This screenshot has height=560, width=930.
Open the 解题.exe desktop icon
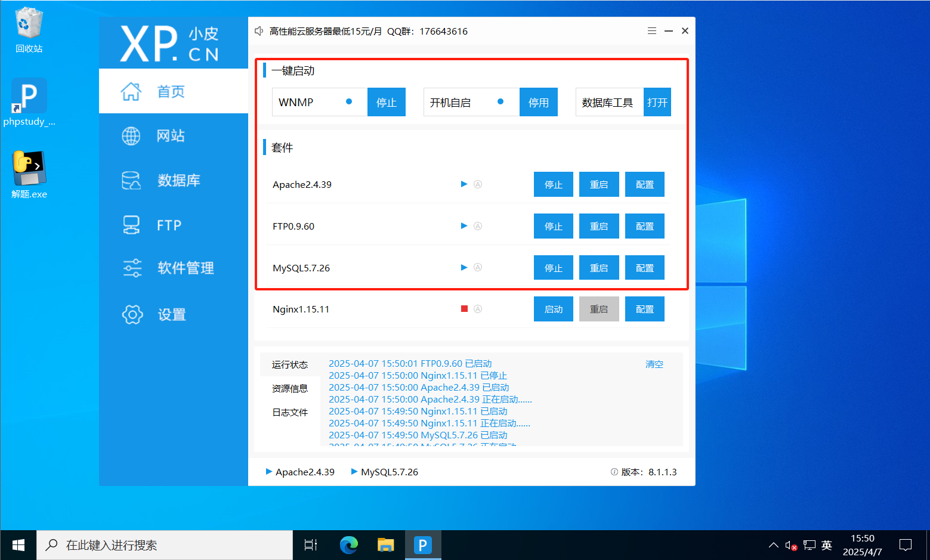[29, 175]
